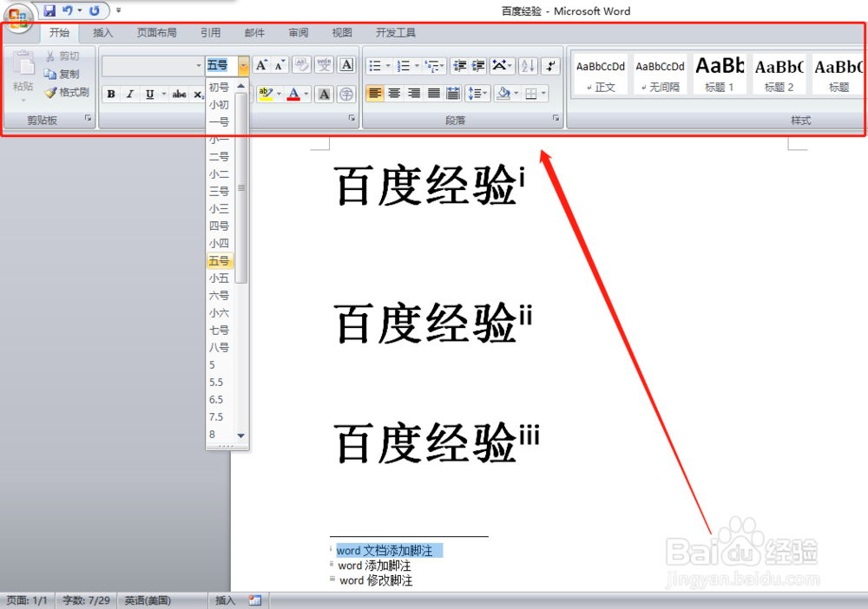
Task: Open the phonetic guide (wén) tool
Action: 325,65
